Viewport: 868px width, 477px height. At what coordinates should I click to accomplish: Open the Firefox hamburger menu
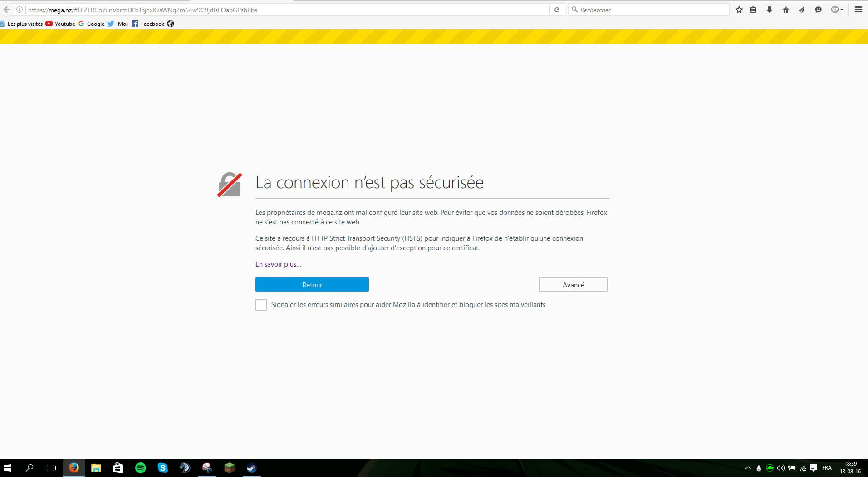coord(858,10)
